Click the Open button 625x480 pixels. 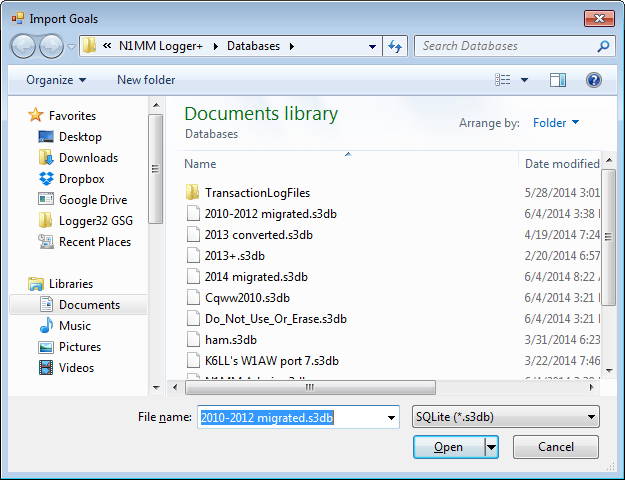pyautogui.click(x=449, y=447)
